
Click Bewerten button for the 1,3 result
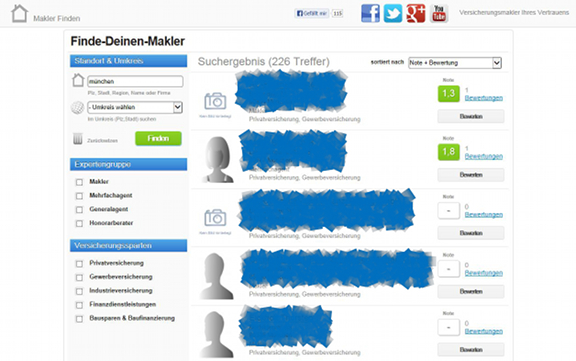(x=471, y=116)
